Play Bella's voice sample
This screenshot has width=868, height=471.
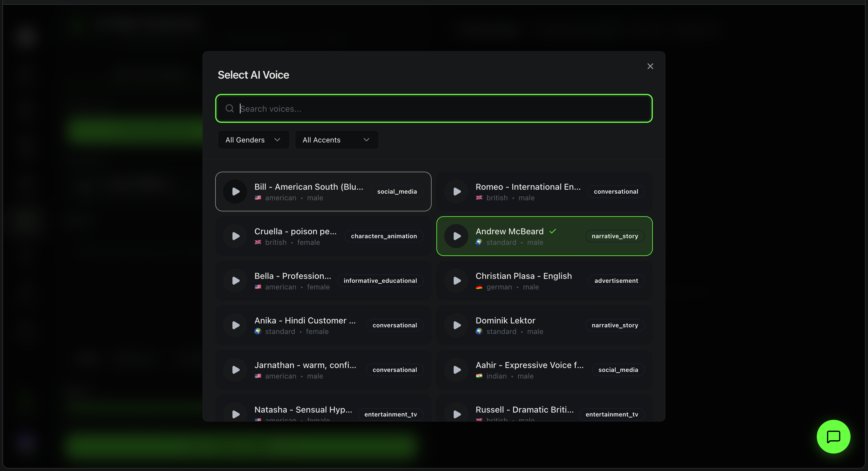(x=235, y=280)
